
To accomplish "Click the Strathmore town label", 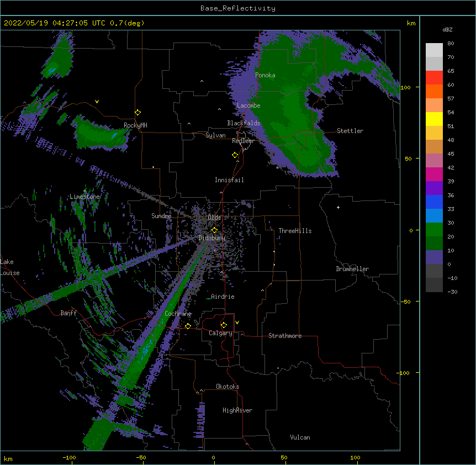I will click(x=285, y=336).
